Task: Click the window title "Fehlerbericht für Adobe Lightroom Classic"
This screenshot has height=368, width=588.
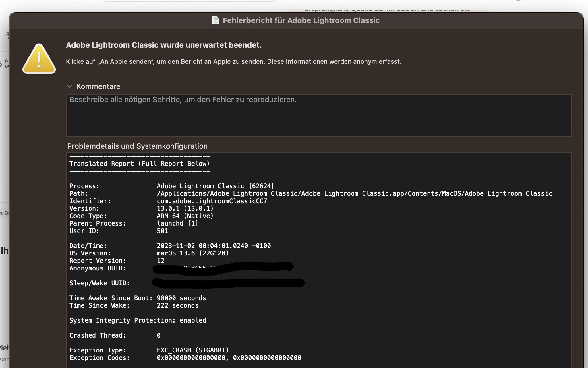Action: point(301,20)
